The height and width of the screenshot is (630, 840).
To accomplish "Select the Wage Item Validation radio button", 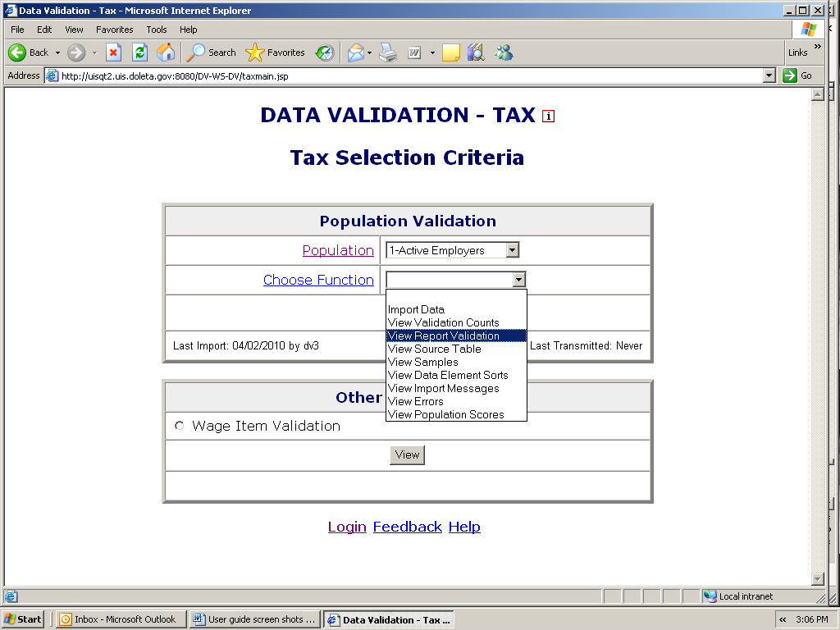I will coord(180,426).
